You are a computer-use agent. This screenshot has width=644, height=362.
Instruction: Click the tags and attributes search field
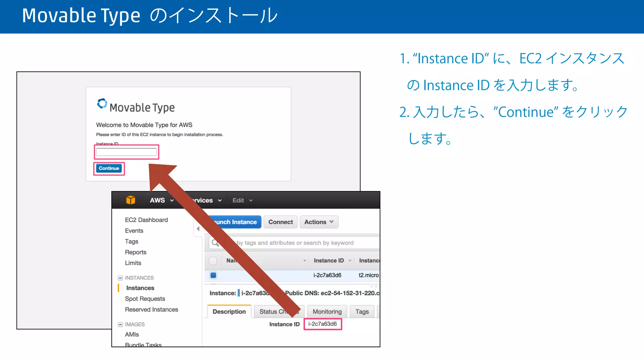pyautogui.click(x=294, y=243)
